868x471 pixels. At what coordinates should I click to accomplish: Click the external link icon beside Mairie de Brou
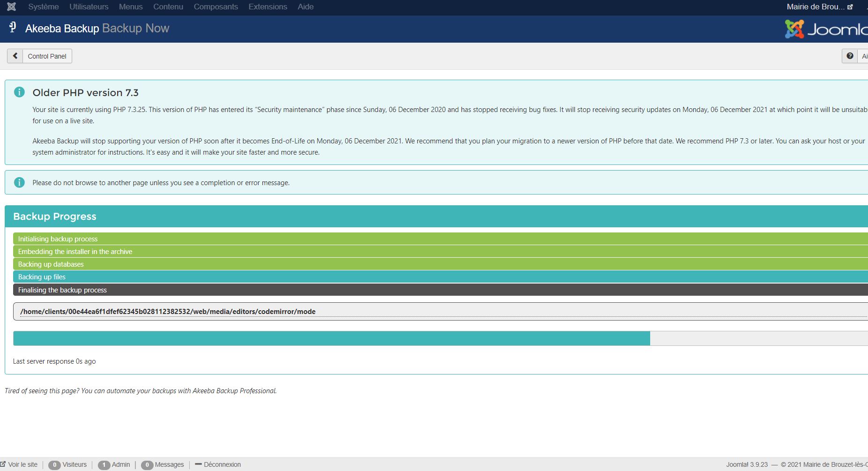850,7
